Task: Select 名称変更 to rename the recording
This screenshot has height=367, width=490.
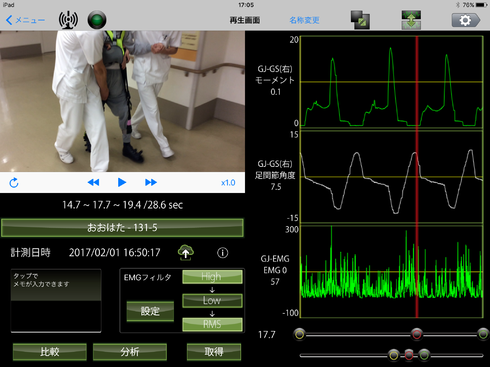Action: pos(304,20)
